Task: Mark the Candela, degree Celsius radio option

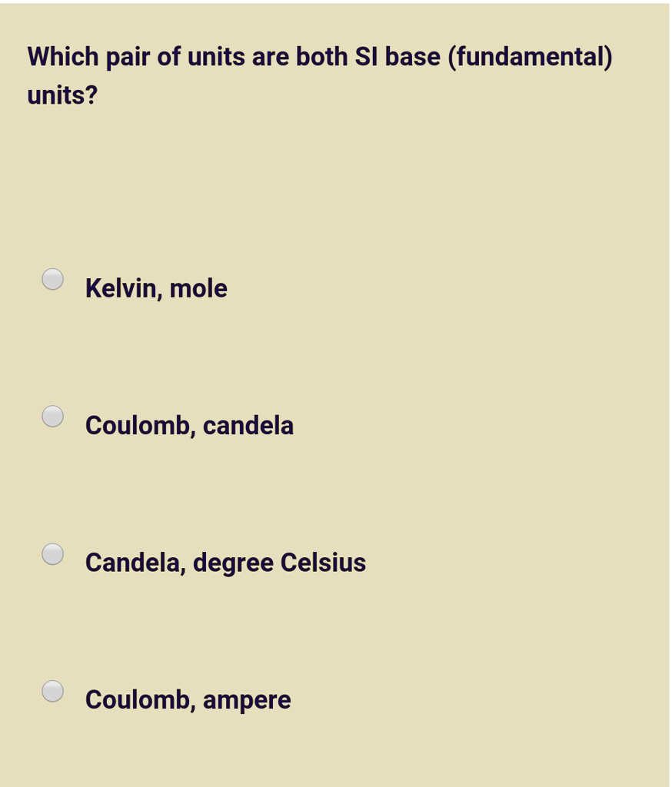Action: coord(53,554)
